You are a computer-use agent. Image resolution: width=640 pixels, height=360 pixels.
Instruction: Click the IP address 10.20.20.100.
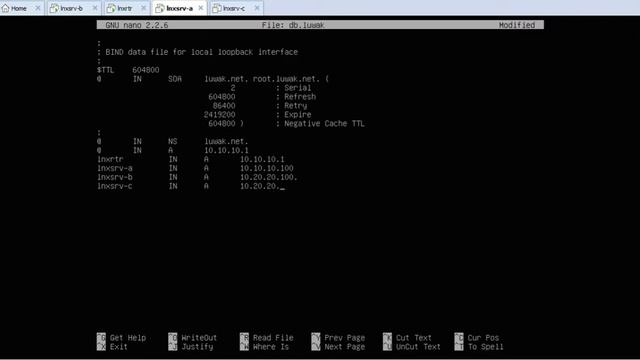click(x=269, y=178)
